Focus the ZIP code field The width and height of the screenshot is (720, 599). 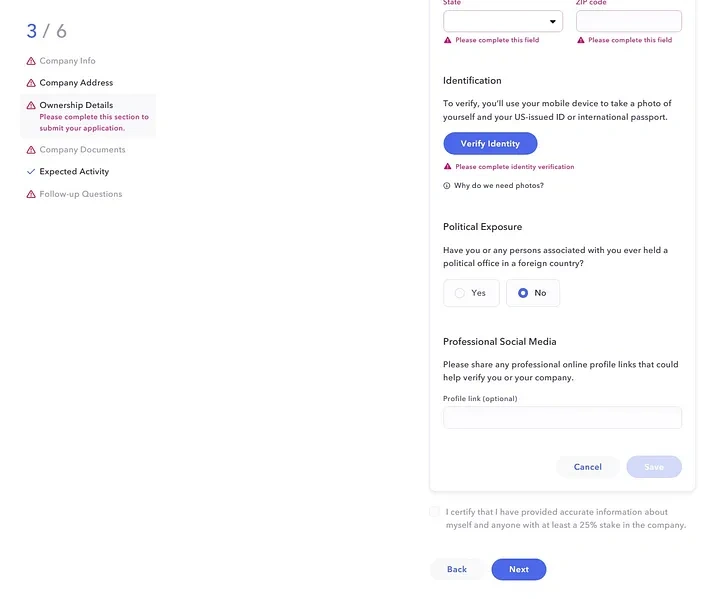click(x=629, y=22)
